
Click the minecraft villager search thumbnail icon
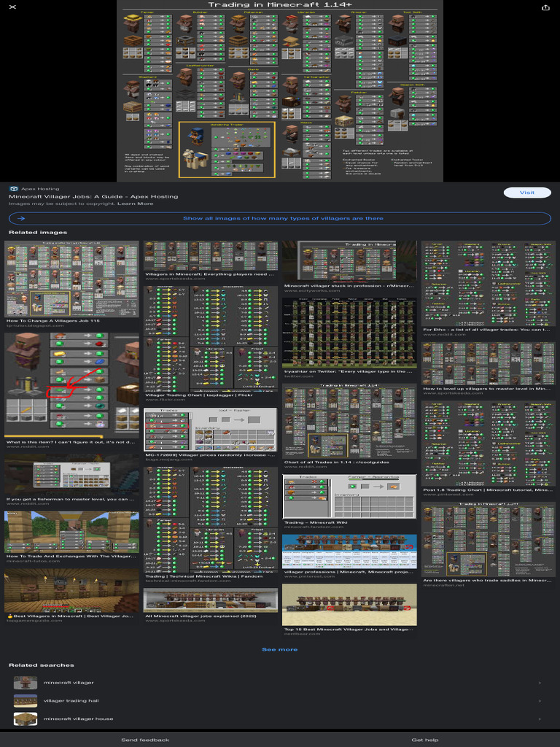(x=26, y=683)
